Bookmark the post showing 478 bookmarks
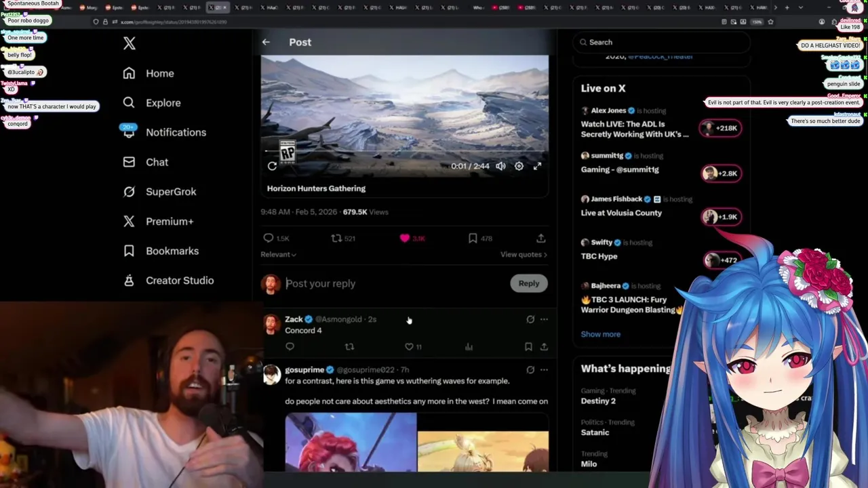 click(x=480, y=239)
